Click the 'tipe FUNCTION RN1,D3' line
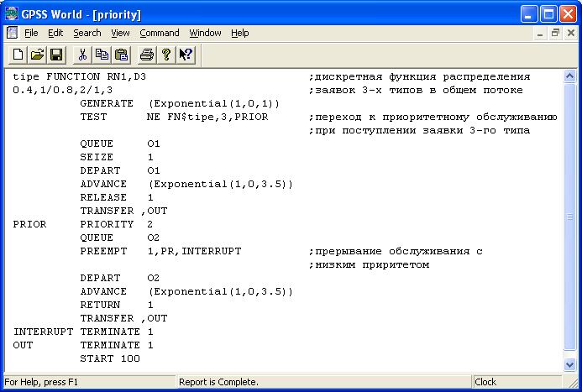Screen dimensions: 582x392 [80, 76]
